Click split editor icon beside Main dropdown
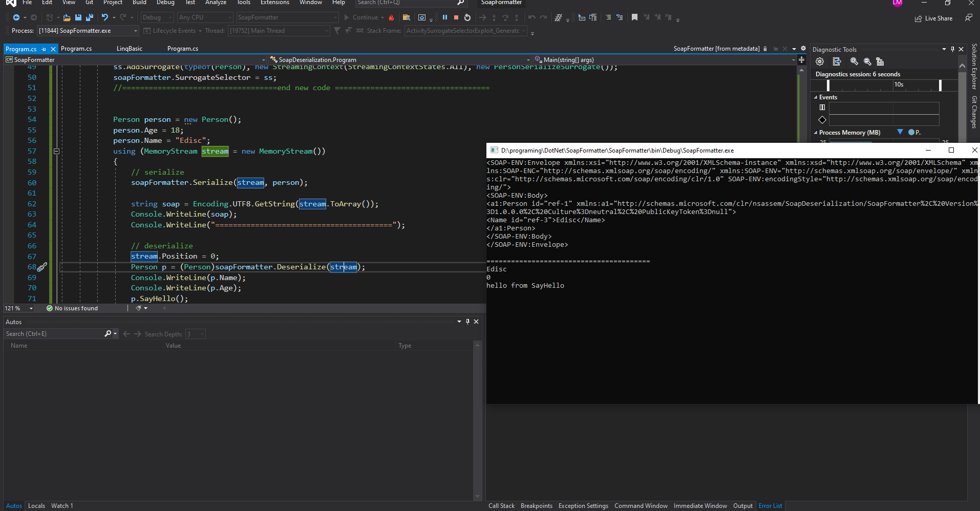980x511 pixels. click(801, 60)
